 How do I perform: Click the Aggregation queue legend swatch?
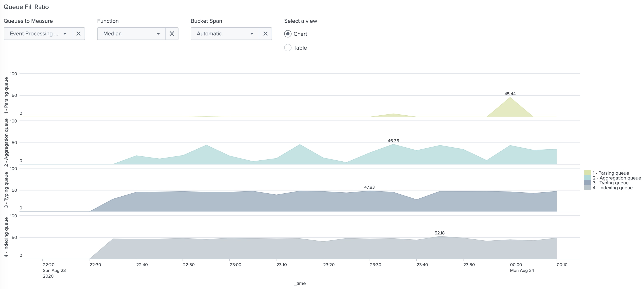[x=587, y=178]
